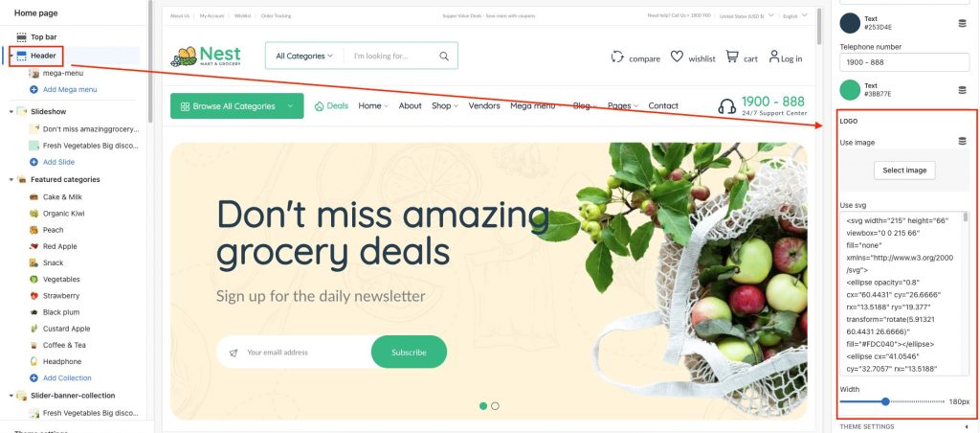This screenshot has height=433, width=980.
Task: Click the green Subscribe button
Action: point(409,352)
